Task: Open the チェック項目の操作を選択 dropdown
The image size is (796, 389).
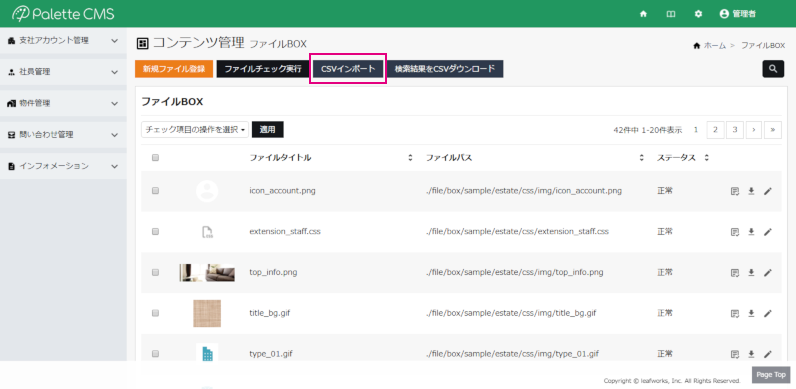Action: click(x=195, y=129)
